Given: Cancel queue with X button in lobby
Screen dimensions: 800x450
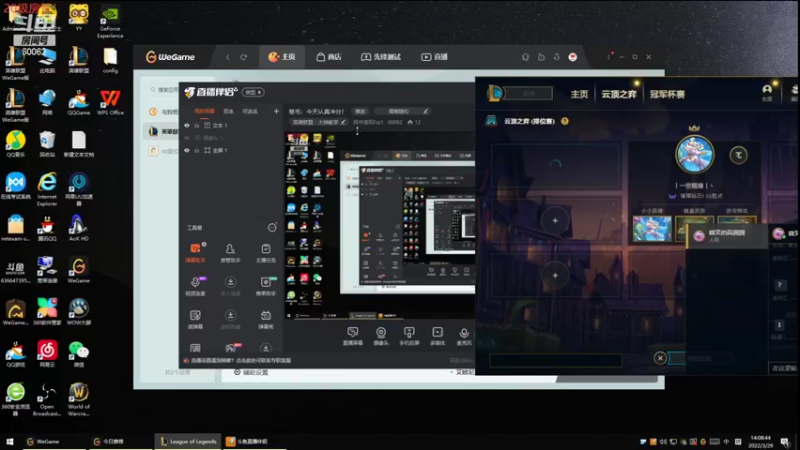Looking at the screenshot, I should coord(660,358).
